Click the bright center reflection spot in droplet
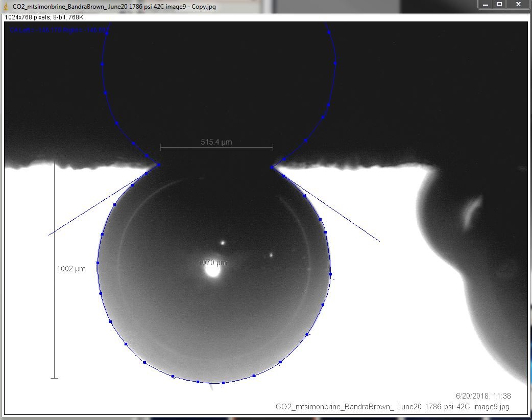Screen dimensions: 532x420 213,272
